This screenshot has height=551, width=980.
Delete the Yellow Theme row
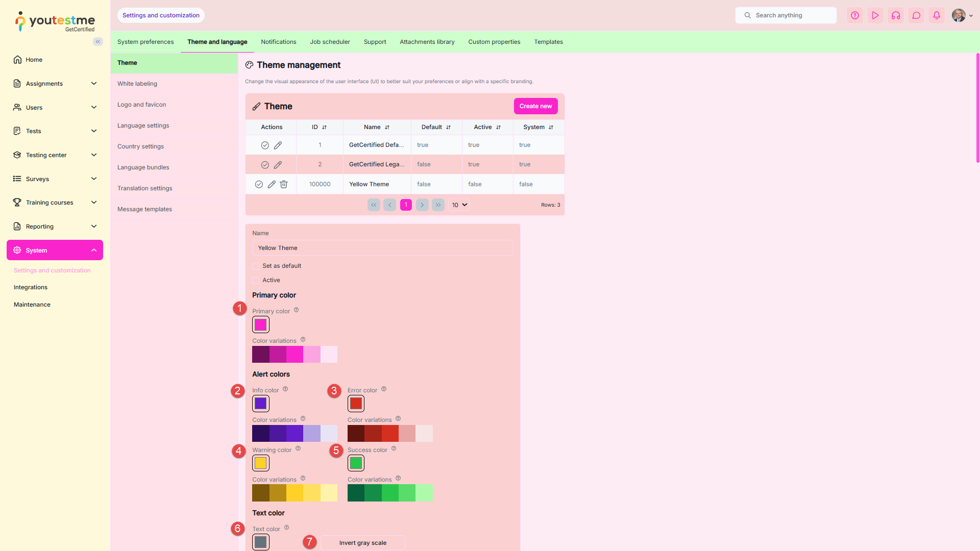pyautogui.click(x=284, y=184)
